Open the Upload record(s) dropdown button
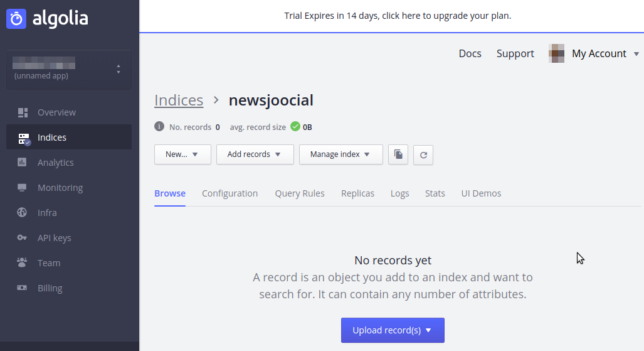This screenshot has height=351, width=644. (393, 330)
